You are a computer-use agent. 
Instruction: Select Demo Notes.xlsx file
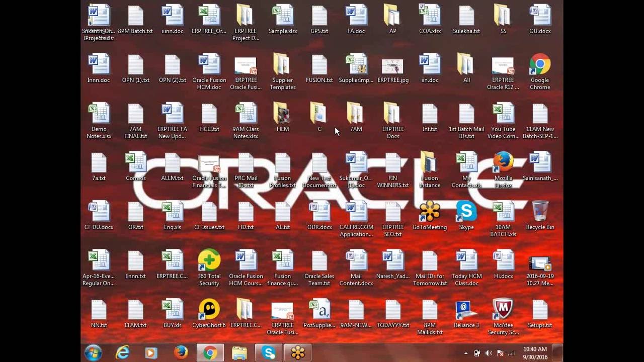pyautogui.click(x=99, y=121)
